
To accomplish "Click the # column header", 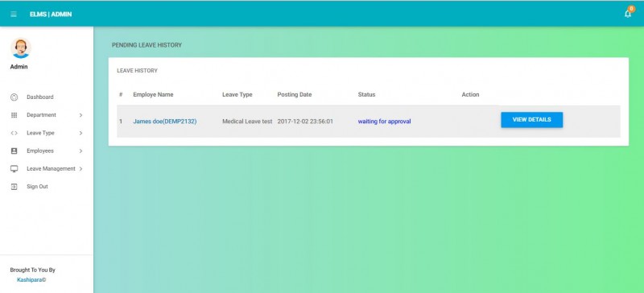I will (121, 94).
